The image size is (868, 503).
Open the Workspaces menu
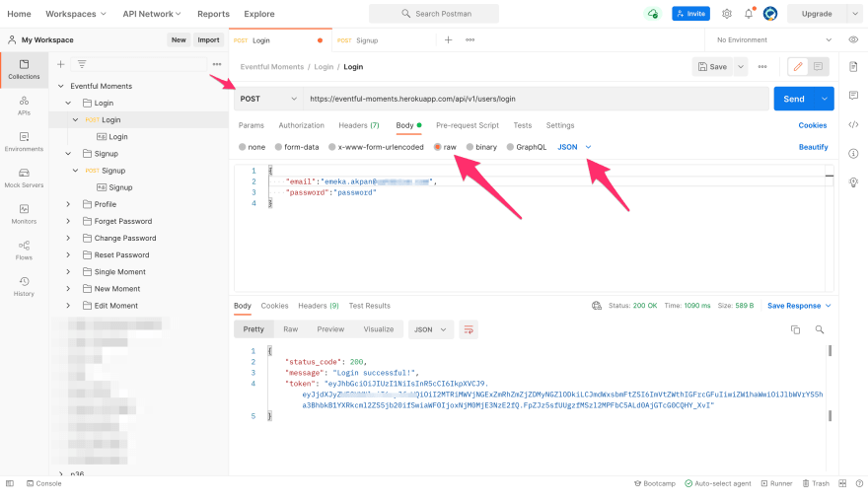pos(76,14)
